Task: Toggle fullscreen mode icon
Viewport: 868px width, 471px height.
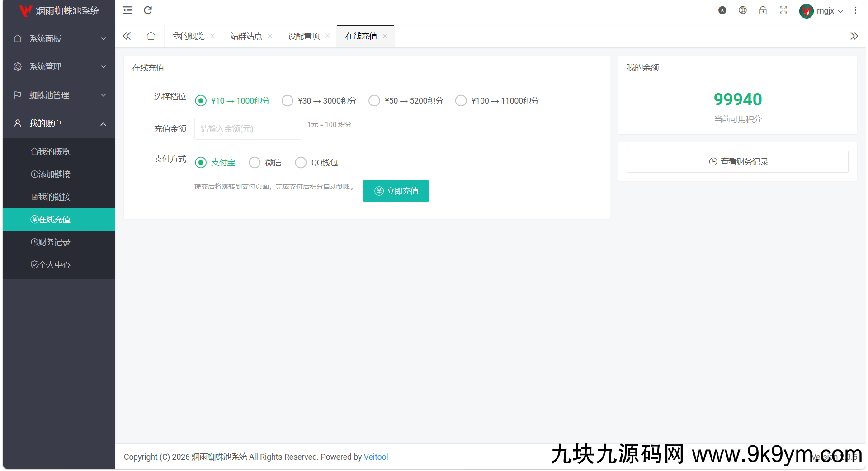Action: pos(783,10)
